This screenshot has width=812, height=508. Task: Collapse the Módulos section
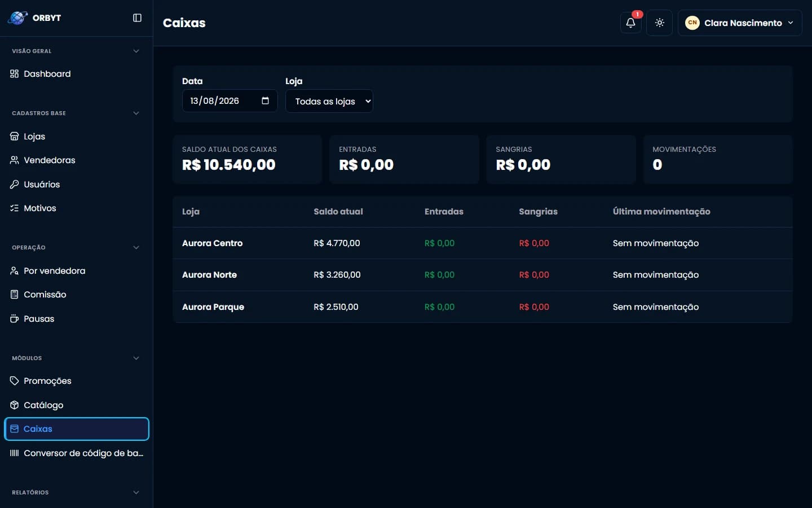pos(136,358)
